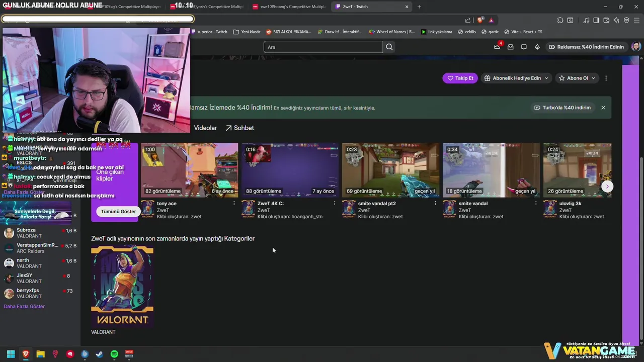Open superior - Twitch bookmark
This screenshot has height=362, width=644.
point(209,32)
